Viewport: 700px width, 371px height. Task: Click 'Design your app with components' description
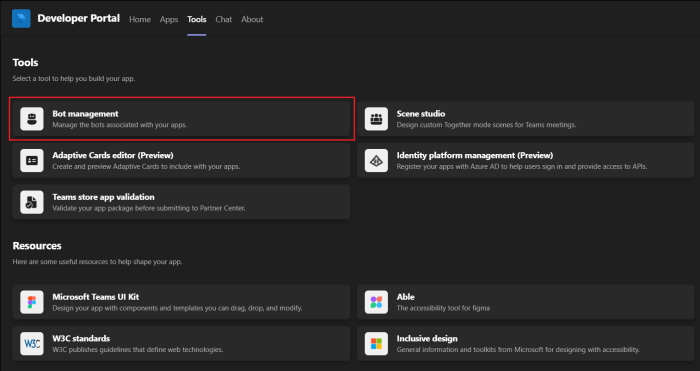(x=177, y=308)
